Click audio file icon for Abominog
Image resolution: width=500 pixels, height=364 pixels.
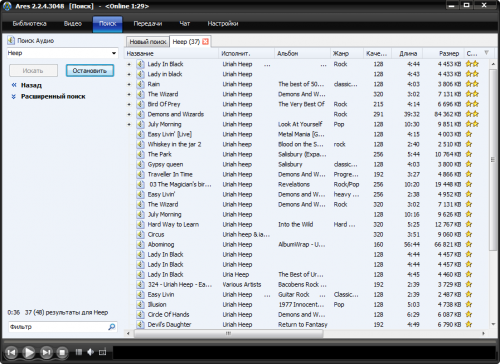point(140,244)
